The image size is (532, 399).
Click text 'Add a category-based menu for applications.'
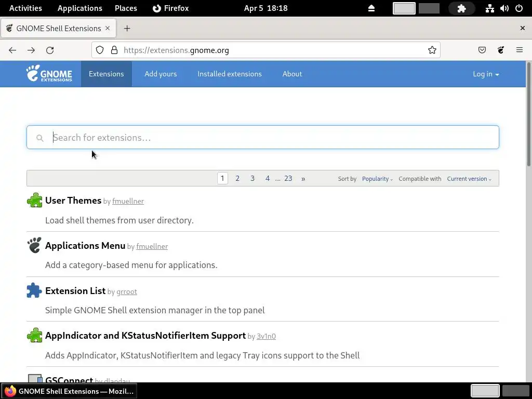click(131, 265)
